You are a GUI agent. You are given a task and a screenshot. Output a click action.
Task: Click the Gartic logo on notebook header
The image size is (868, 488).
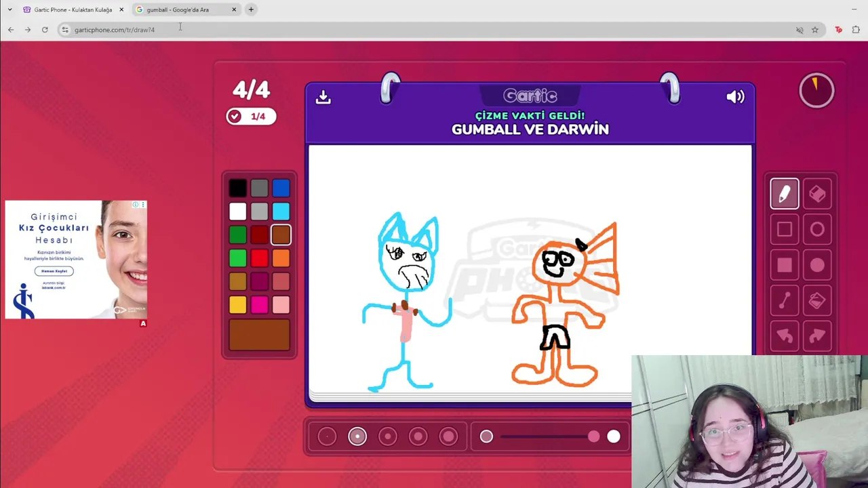tap(530, 96)
